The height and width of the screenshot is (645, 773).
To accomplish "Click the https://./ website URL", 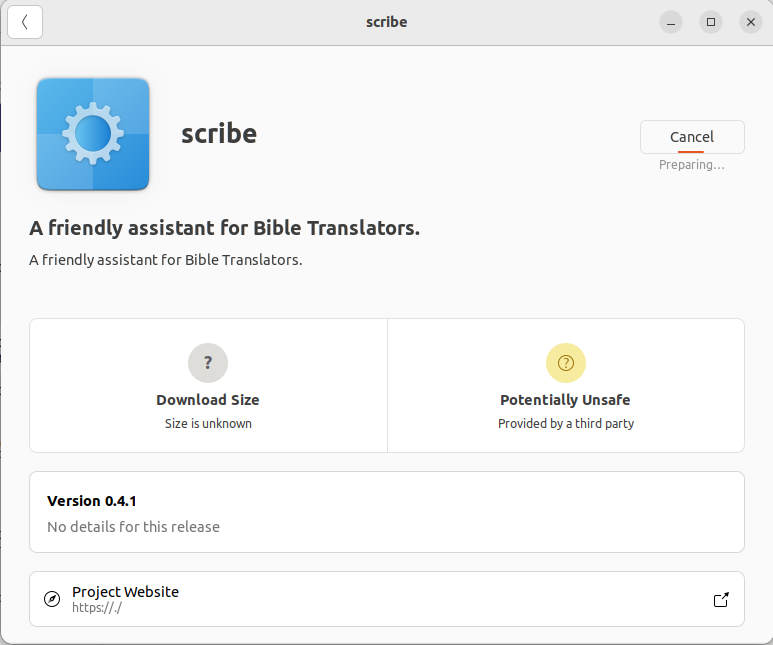I will click(97, 607).
